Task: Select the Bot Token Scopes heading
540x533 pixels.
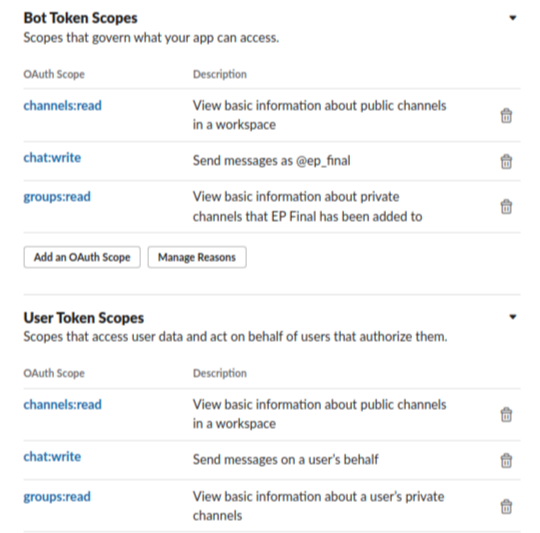Action: 80,18
